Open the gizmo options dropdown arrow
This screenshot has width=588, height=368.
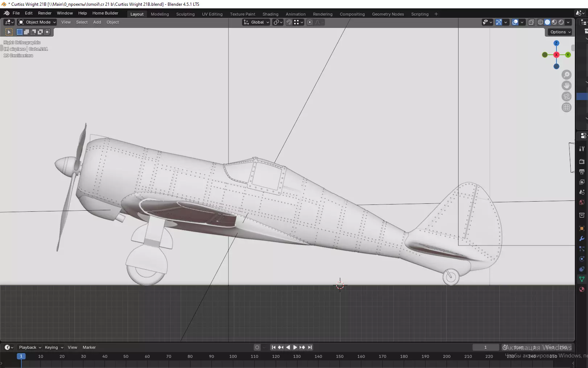[506, 22]
